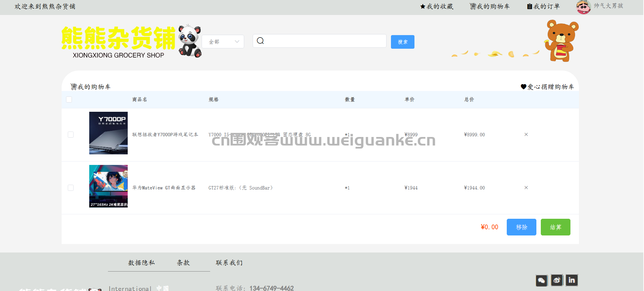Click the GT27标准版 specification text
This screenshot has height=291, width=644.
pyautogui.click(x=240, y=188)
